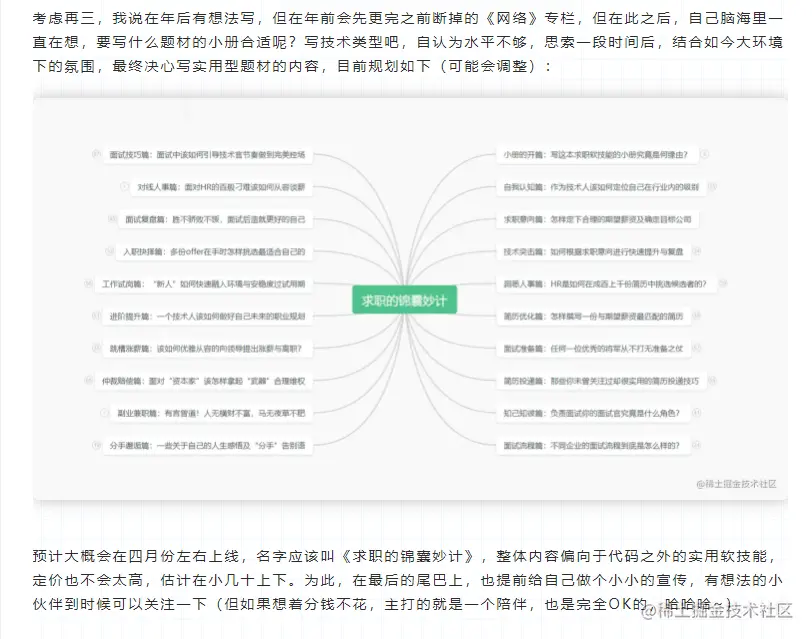Select the 入职抉择篇 offer node
This screenshot has width=812, height=639.
pyautogui.click(x=214, y=252)
